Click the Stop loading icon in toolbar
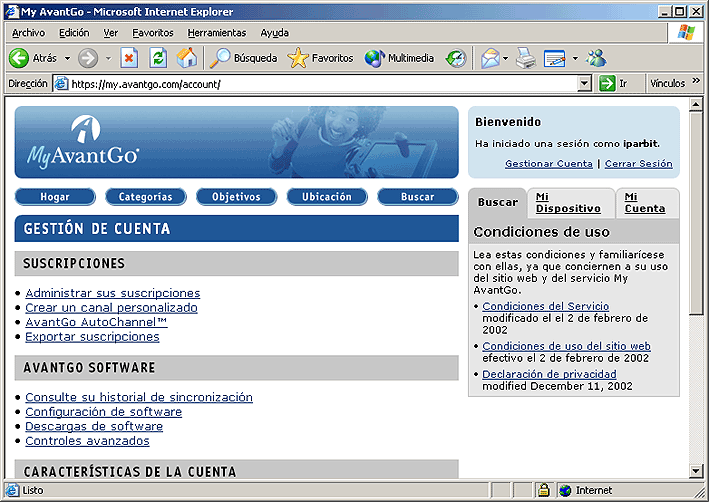 click(x=129, y=58)
